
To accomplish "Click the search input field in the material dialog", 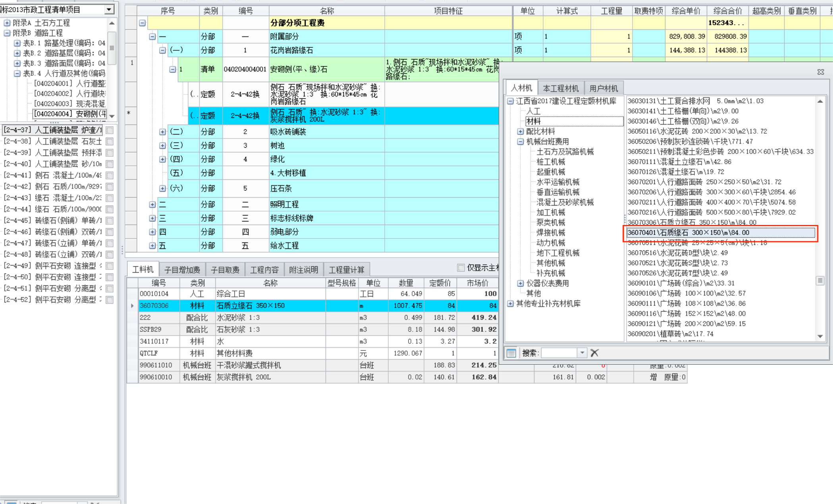I will [559, 353].
